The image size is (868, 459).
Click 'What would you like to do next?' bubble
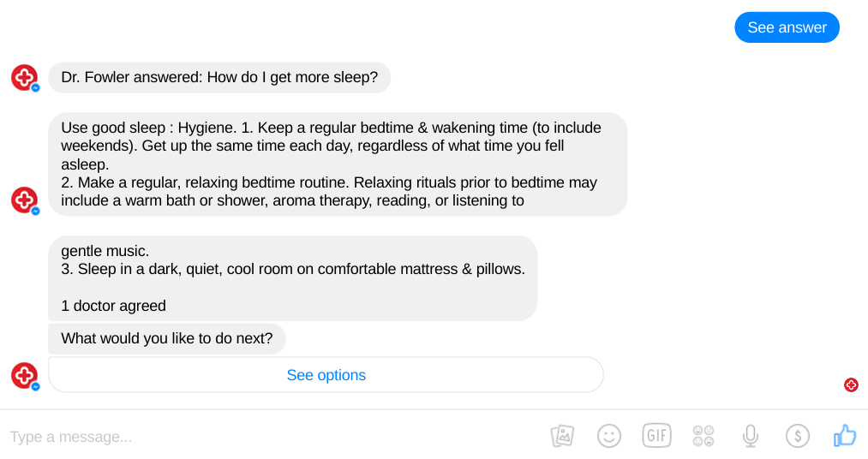pyautogui.click(x=166, y=338)
